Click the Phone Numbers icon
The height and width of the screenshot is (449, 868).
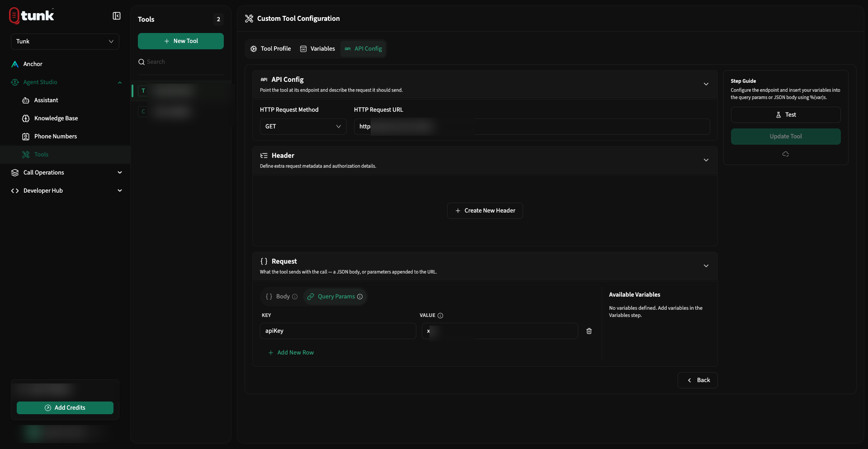pos(26,137)
